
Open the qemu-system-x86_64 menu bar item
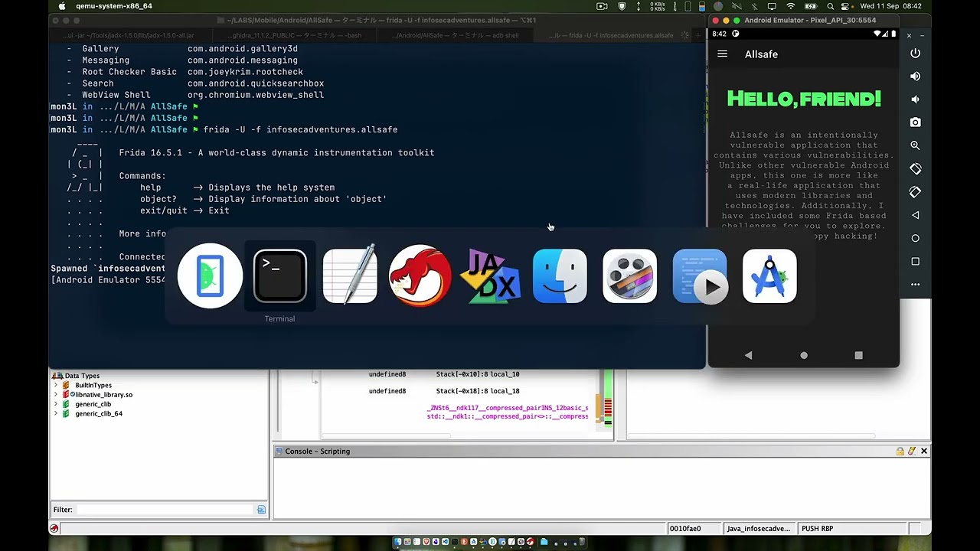pos(114,6)
